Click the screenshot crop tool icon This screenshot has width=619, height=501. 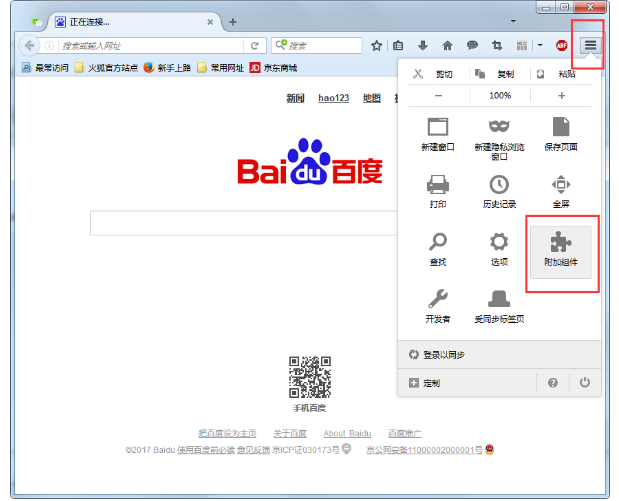pos(497,46)
